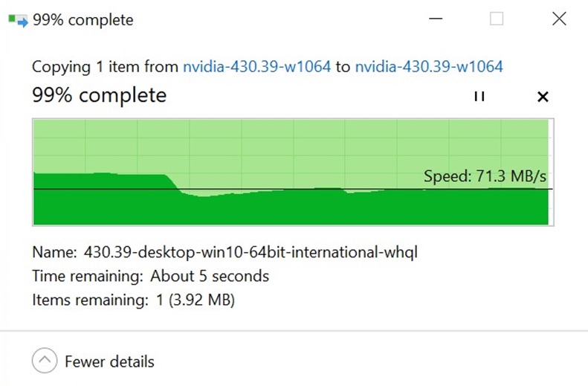
Task: Click the 'Copying 1 item from' text
Action: click(105, 67)
